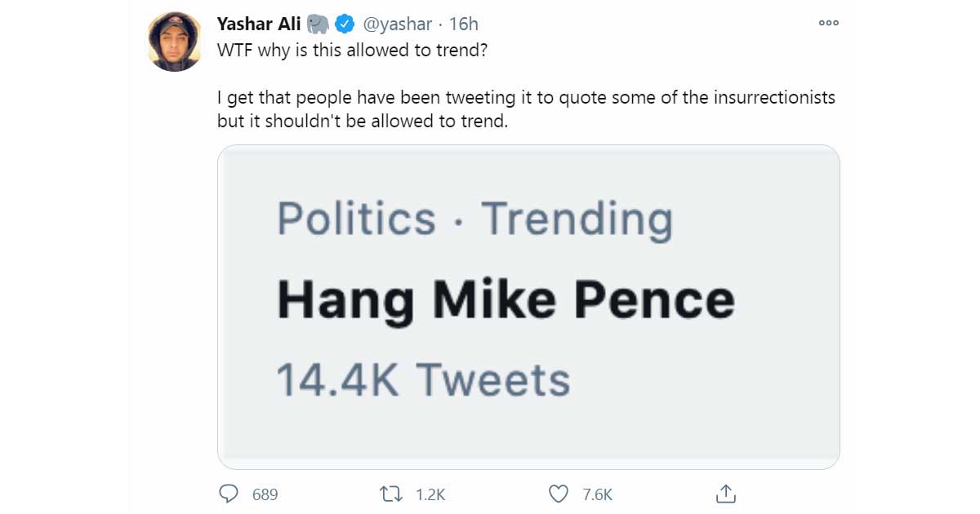Click the Yashar Ali display name
980x514 pixels.
coord(258,24)
